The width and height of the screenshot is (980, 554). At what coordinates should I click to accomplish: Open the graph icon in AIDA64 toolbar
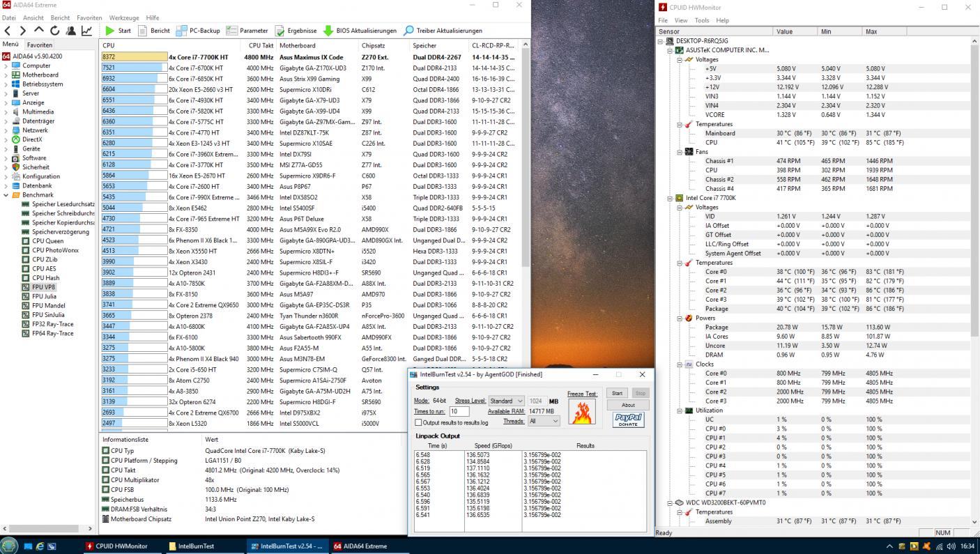point(86,31)
